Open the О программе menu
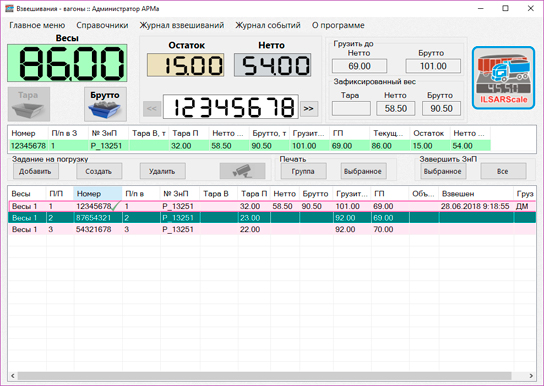The image size is (544, 386). coord(338,25)
